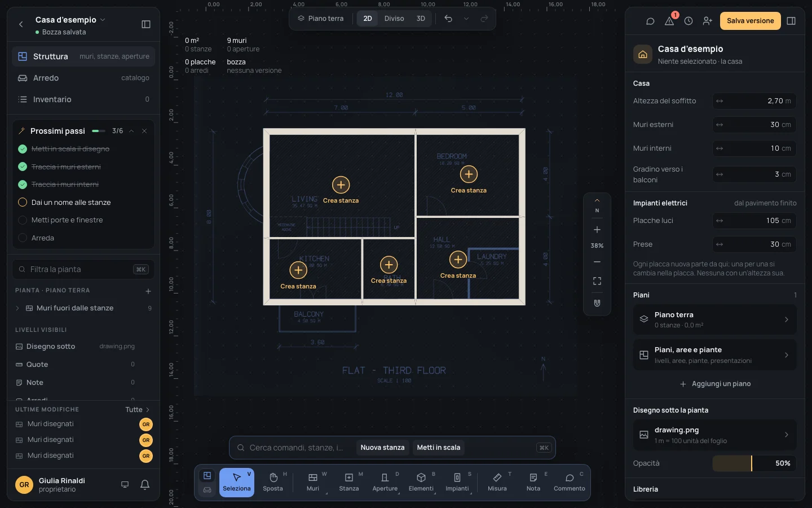812x508 pixels.
Task: Click the Altezza del soffitto value field
Action: (754, 101)
